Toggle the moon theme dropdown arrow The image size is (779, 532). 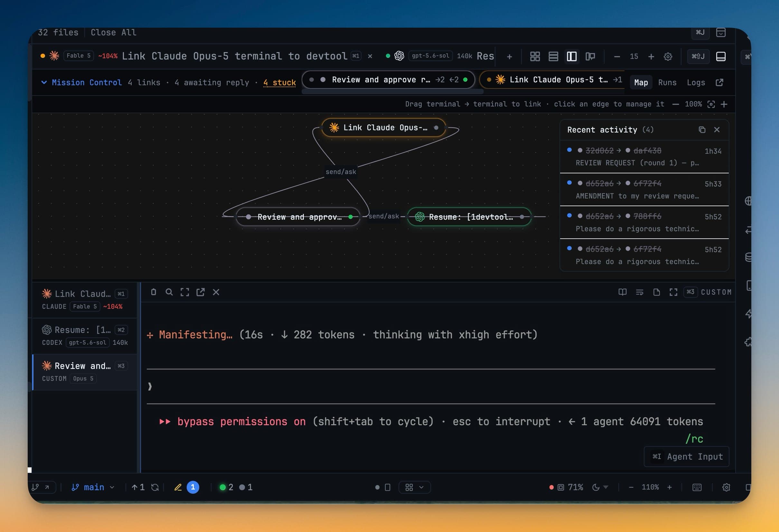click(606, 487)
